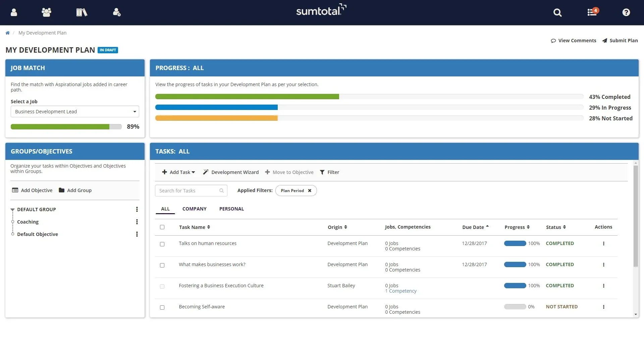Image resolution: width=644 pixels, height=362 pixels.
Task: Open the team group icon in header
Action: [x=46, y=12]
